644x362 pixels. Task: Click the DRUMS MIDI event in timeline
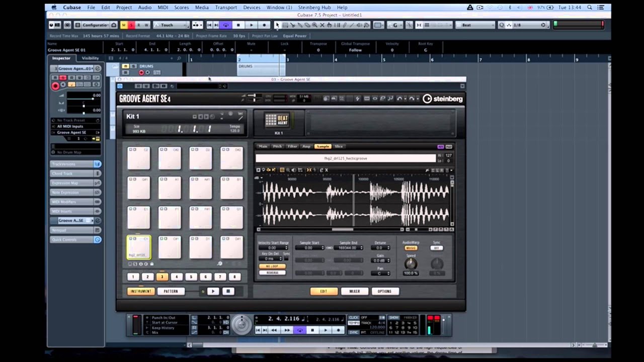click(262, 69)
